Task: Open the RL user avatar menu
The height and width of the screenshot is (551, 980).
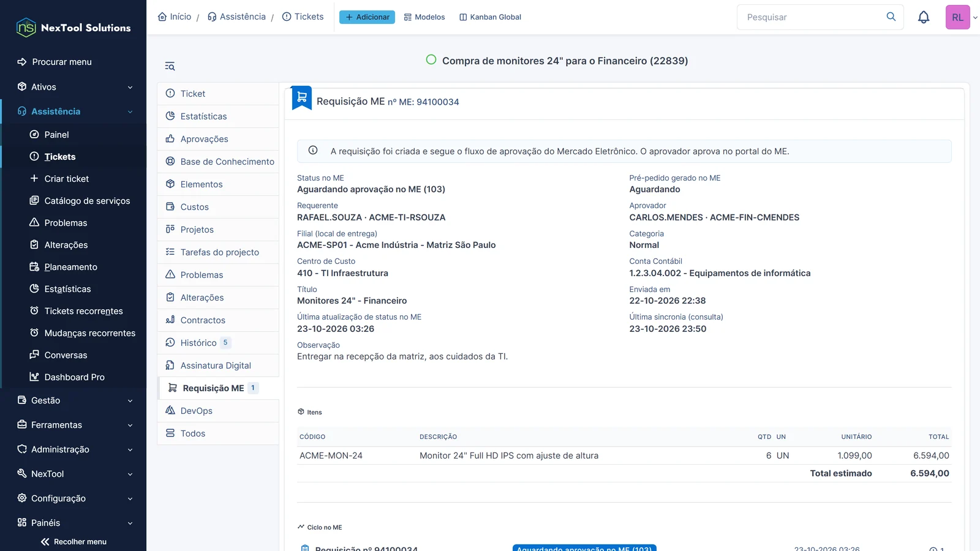Action: point(958,17)
